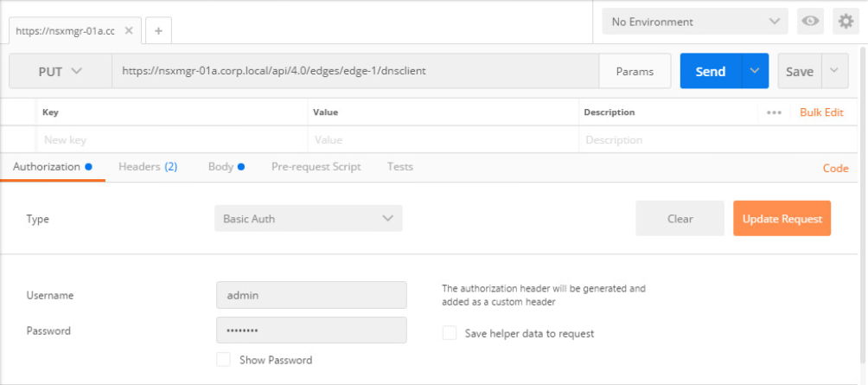Change the PUT HTTP method dropdown
Screen dimensions: 868x385
click(61, 71)
